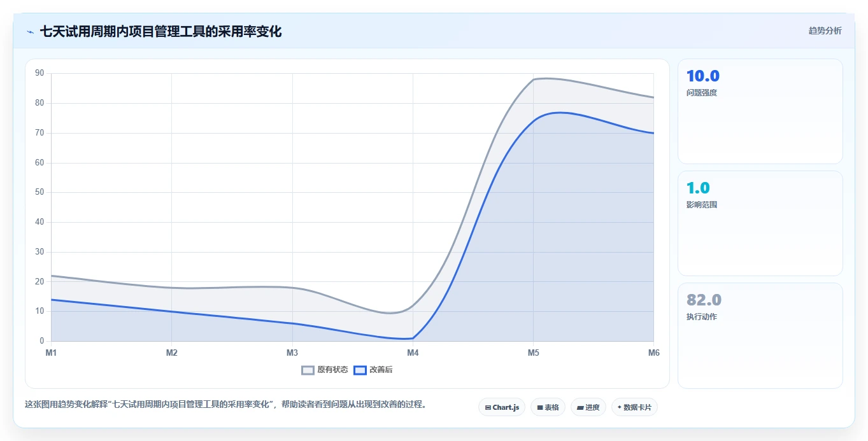This screenshot has width=868, height=441.
Task: Click the gray line peak at M5
Action: [533, 79]
